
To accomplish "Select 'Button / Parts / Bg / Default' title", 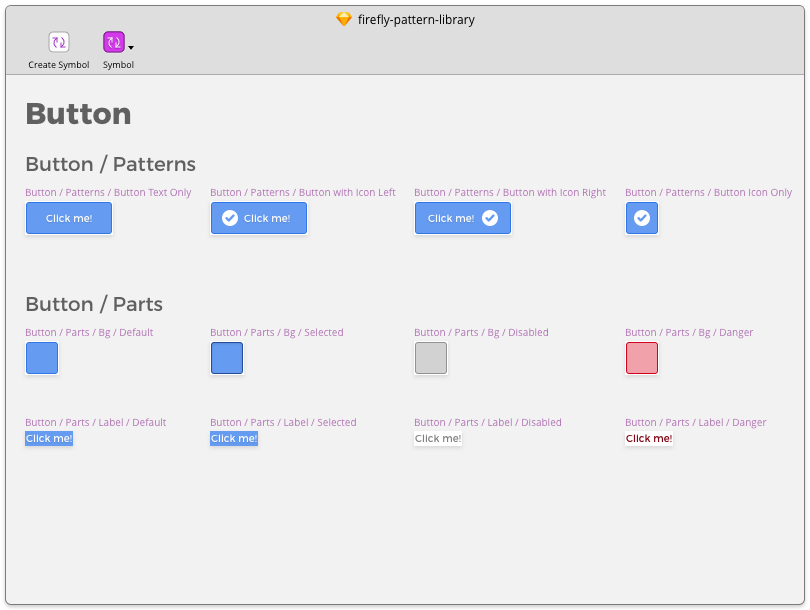I will 89,332.
